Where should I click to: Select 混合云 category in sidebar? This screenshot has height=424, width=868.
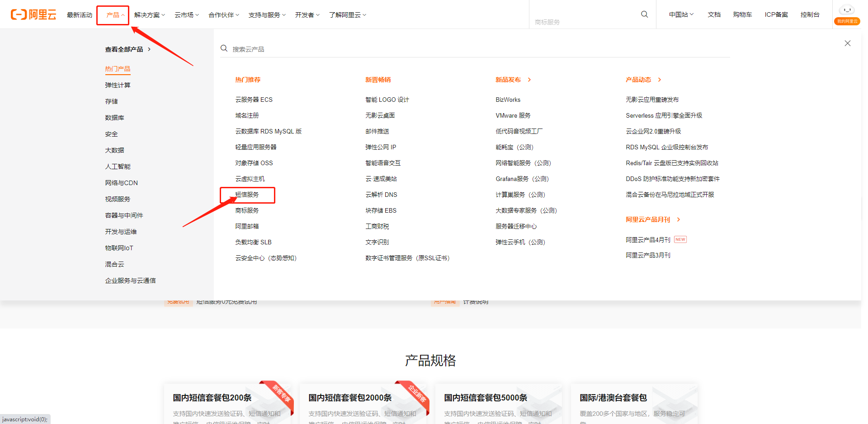(x=114, y=264)
